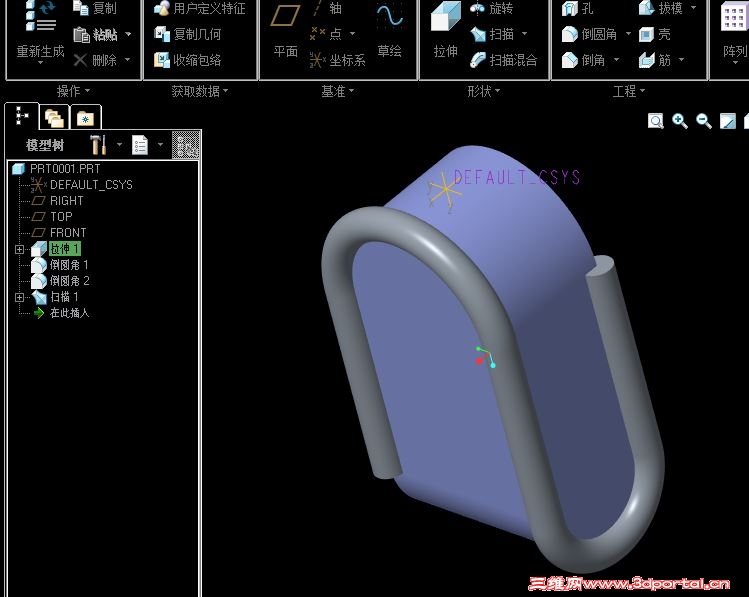Select the FRONT datum plane
This screenshot has height=597, width=749.
click(59, 233)
